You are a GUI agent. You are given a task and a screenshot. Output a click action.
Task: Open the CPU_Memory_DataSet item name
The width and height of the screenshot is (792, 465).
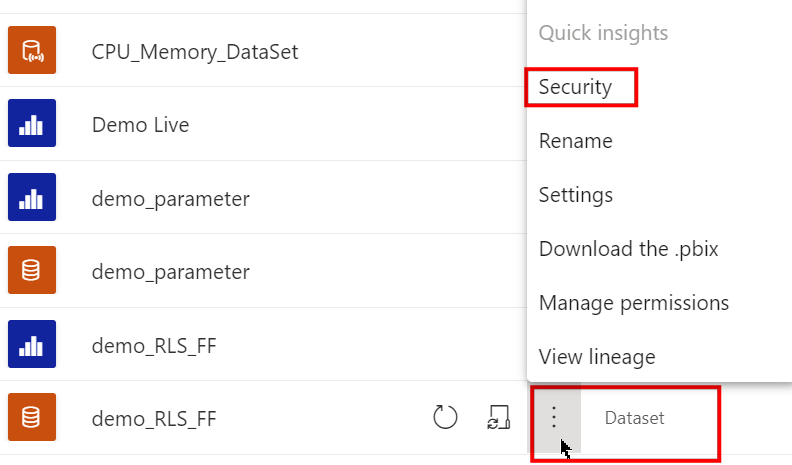tap(195, 52)
